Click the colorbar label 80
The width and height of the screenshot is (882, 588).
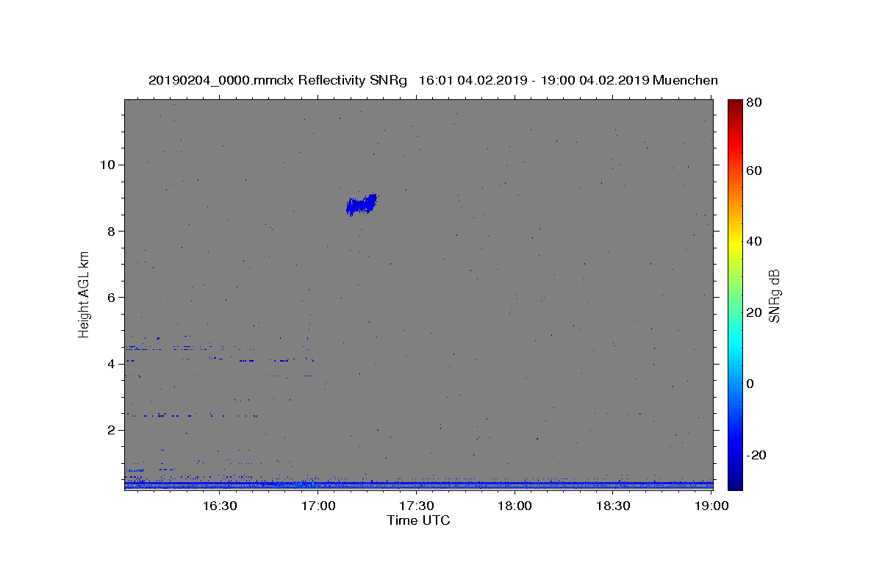point(756,103)
